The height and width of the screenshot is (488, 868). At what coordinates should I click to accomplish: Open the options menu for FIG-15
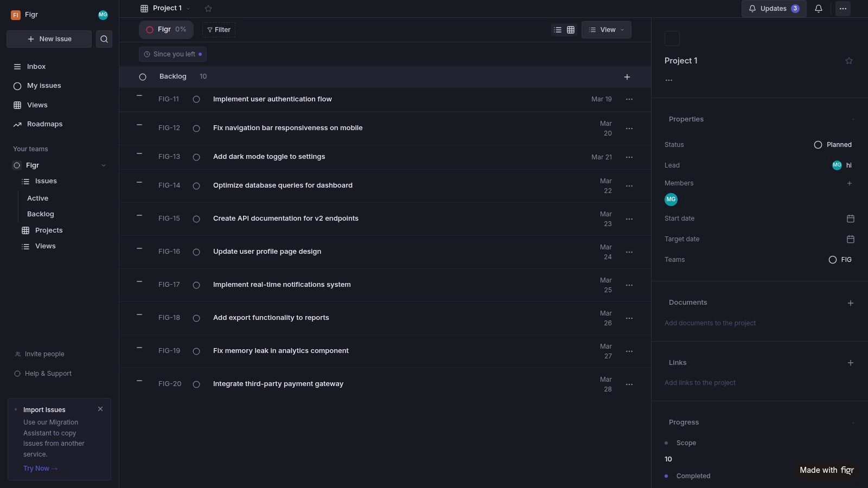click(629, 219)
